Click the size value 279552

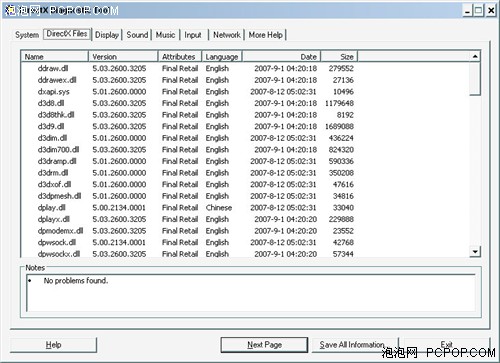(341, 68)
